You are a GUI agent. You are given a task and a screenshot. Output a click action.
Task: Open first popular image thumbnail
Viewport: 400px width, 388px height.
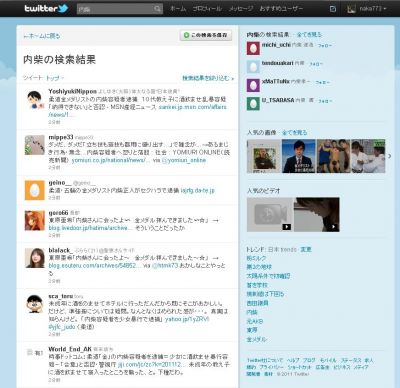(264, 156)
